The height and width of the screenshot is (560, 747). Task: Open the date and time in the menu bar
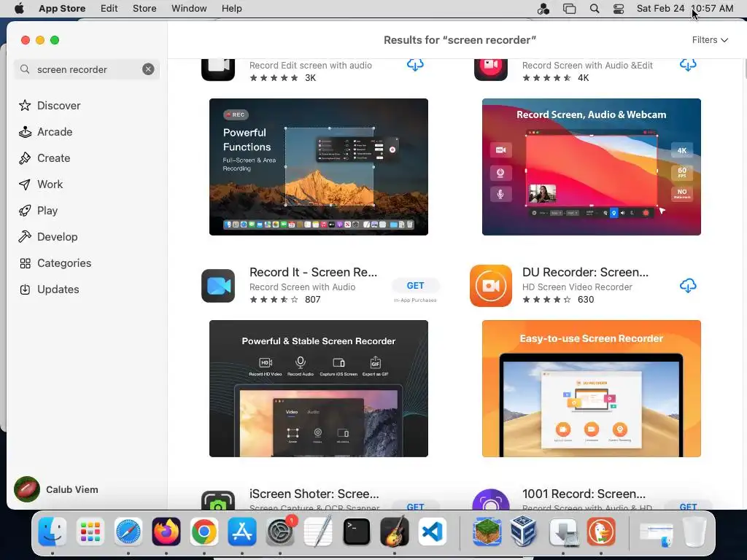(x=684, y=9)
